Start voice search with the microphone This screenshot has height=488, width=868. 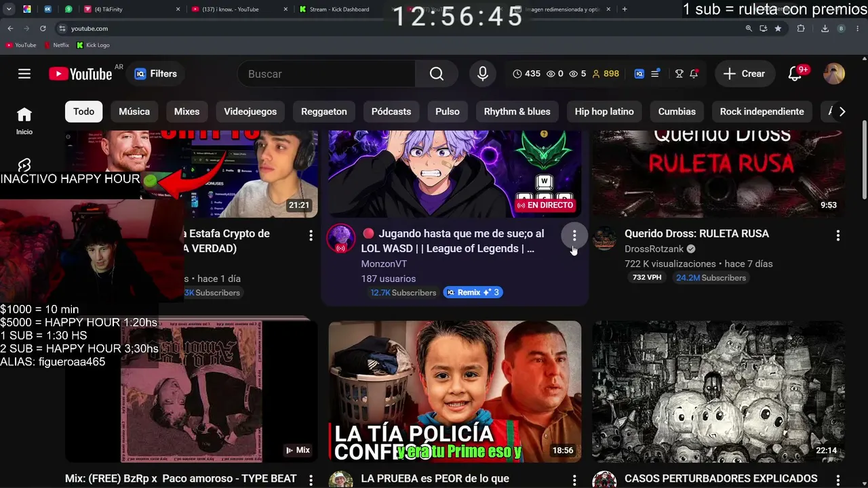pos(483,74)
